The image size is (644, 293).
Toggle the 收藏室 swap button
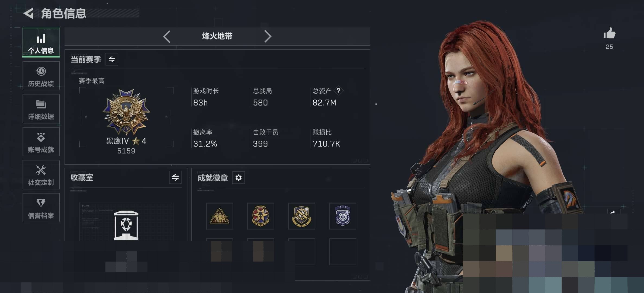tap(175, 177)
